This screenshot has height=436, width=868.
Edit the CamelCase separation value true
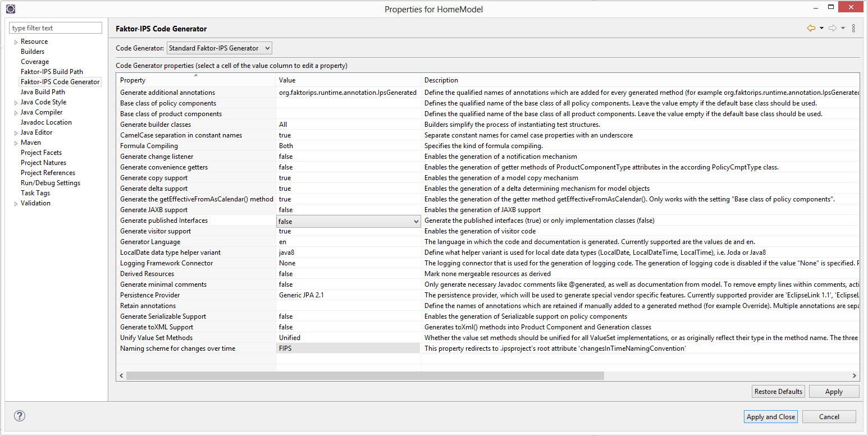pyautogui.click(x=348, y=135)
